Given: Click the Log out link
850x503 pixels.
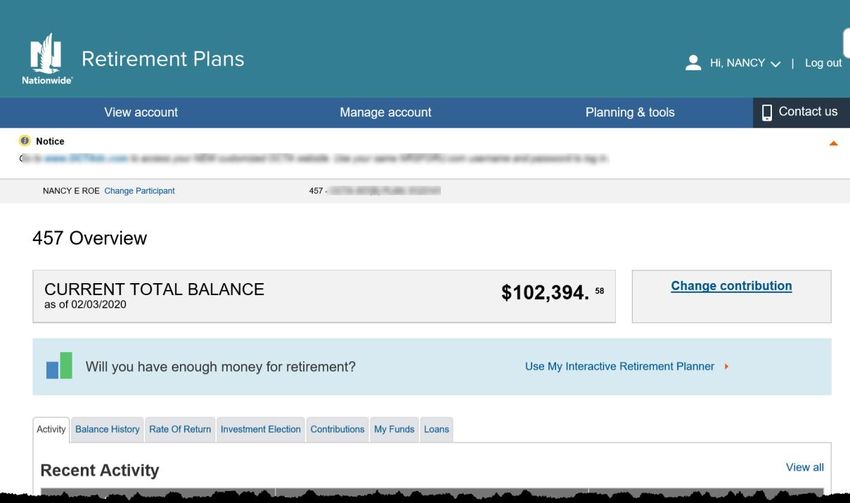Looking at the screenshot, I should 823,63.
